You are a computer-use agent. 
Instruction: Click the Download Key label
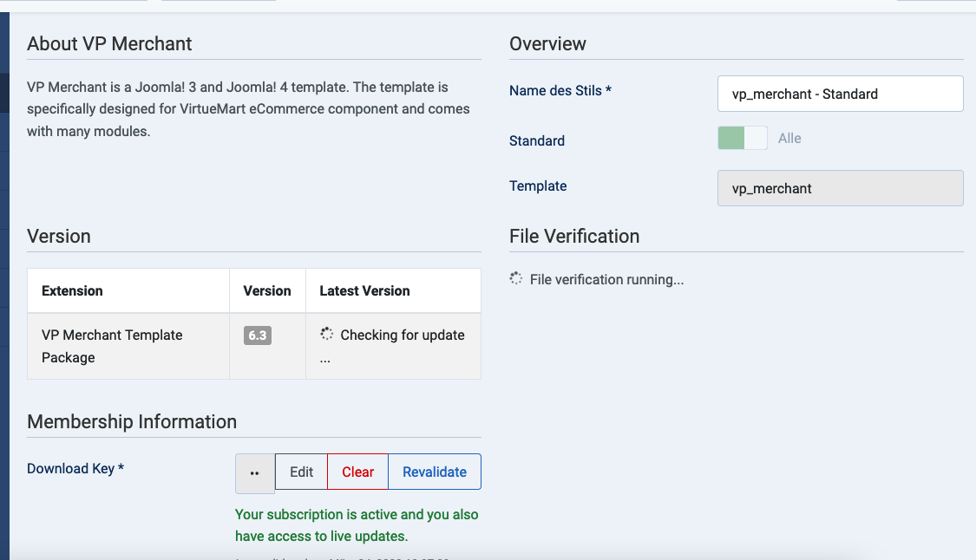(75, 468)
